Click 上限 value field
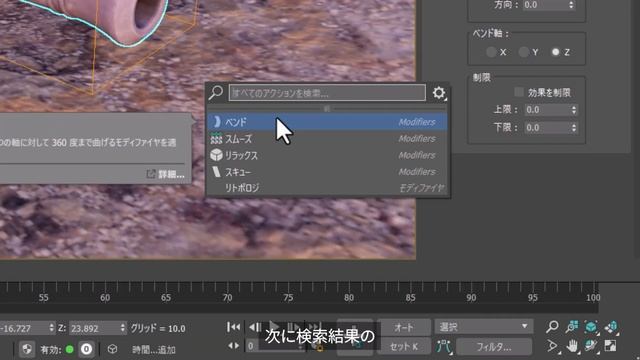The height and width of the screenshot is (360, 640). [546, 110]
